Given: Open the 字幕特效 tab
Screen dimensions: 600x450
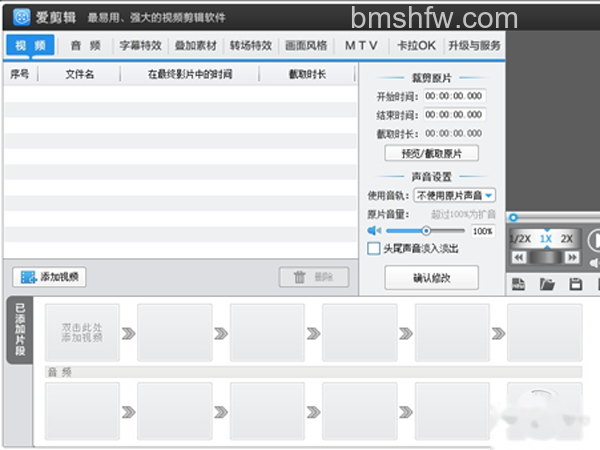Looking at the screenshot, I should 140,46.
